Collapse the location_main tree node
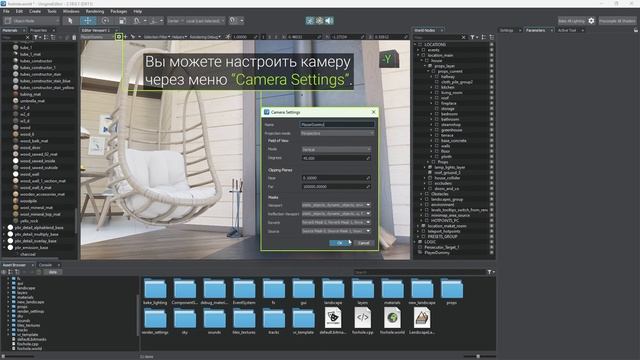 [x=418, y=55]
